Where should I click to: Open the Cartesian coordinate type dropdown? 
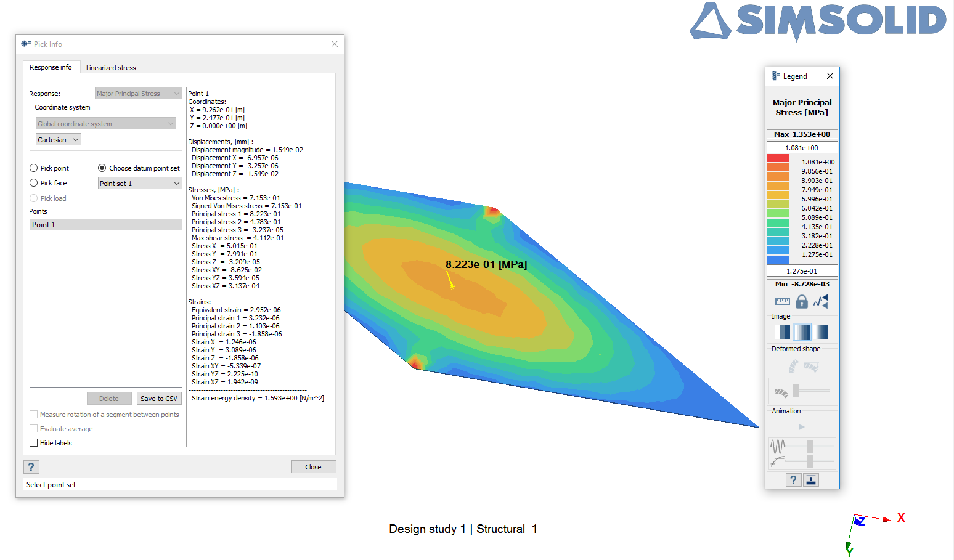(59, 140)
